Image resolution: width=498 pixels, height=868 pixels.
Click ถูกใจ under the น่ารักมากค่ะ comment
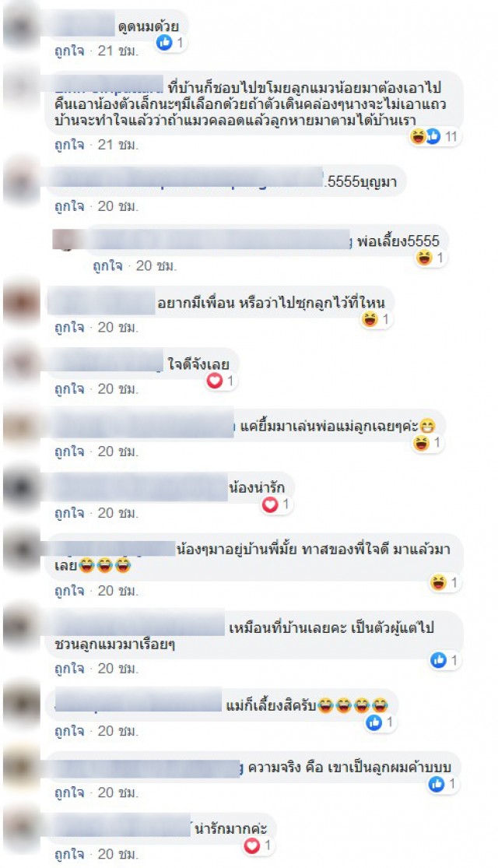pyautogui.click(x=69, y=855)
